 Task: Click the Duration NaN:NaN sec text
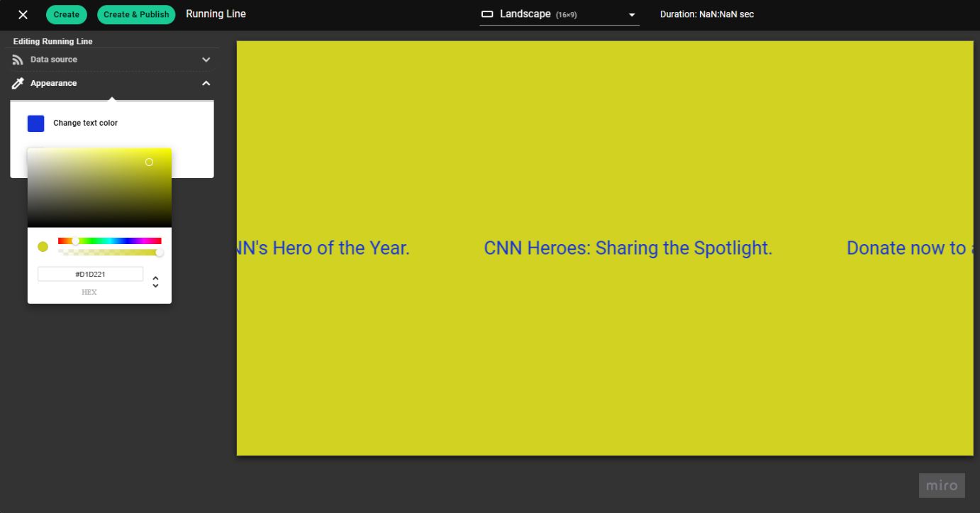[x=707, y=14]
